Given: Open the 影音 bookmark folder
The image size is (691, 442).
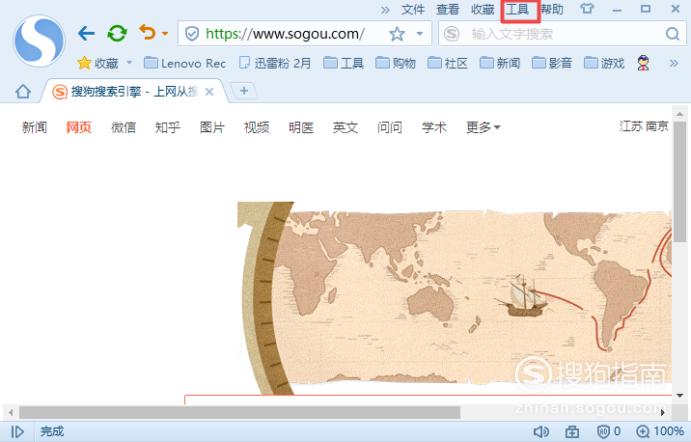Looking at the screenshot, I should 552,63.
